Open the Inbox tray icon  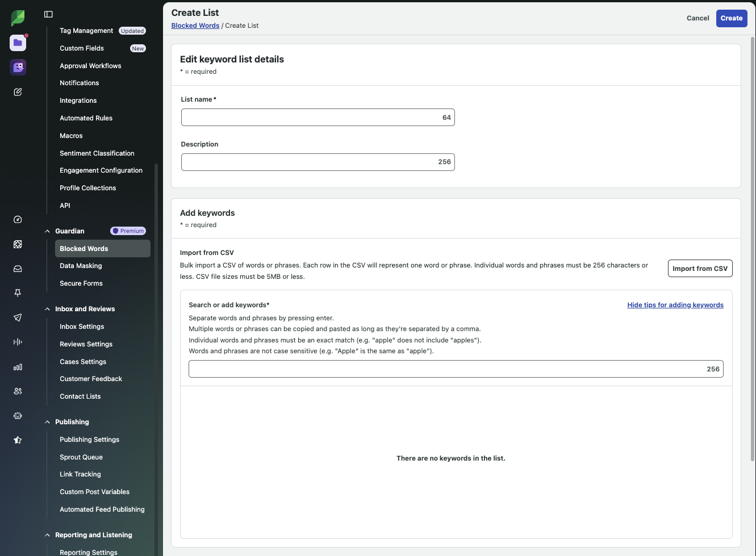[x=18, y=269]
